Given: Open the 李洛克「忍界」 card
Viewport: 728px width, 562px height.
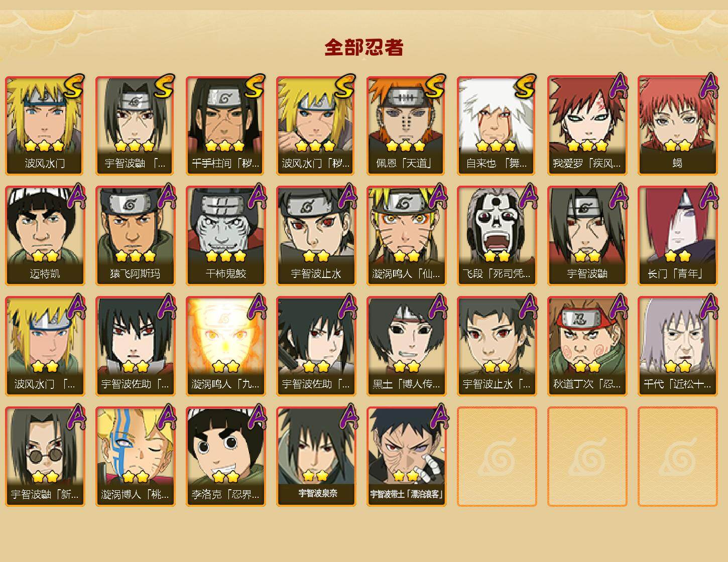Looking at the screenshot, I should point(226,456).
